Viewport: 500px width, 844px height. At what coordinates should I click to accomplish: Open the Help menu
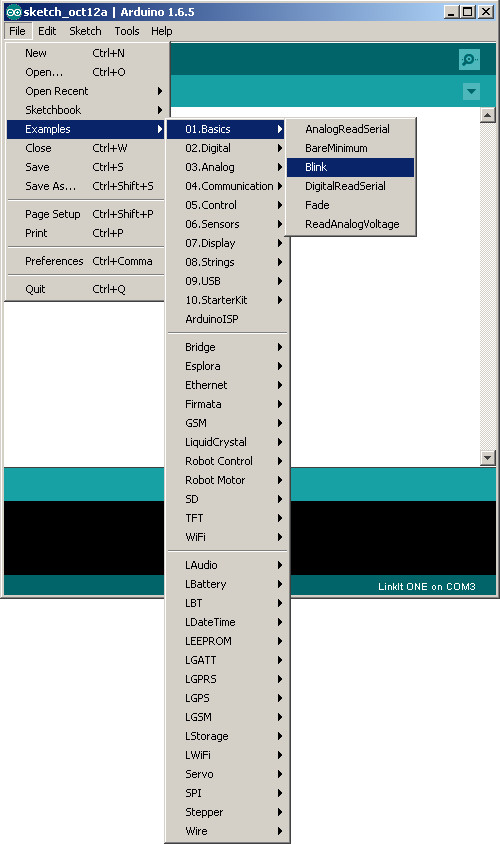(161, 31)
